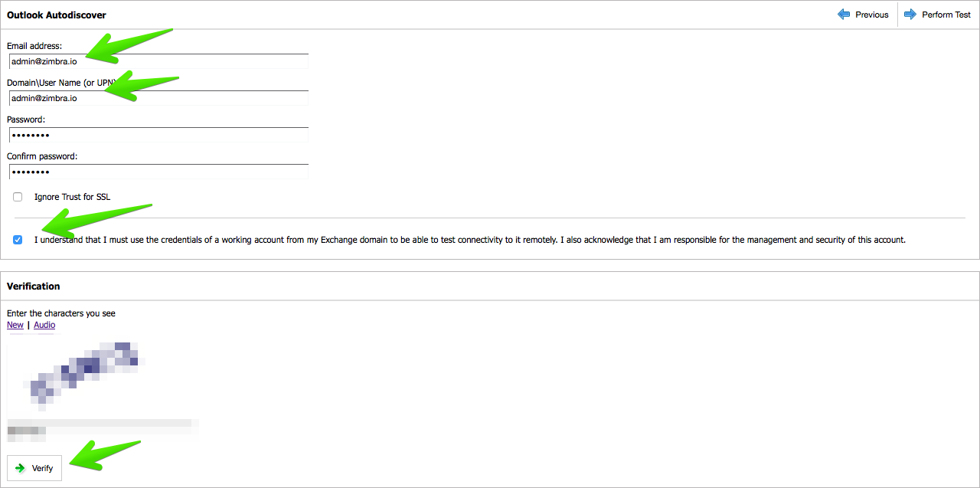Go back using the Previous text label
The image size is (980, 488).
(x=872, y=15)
